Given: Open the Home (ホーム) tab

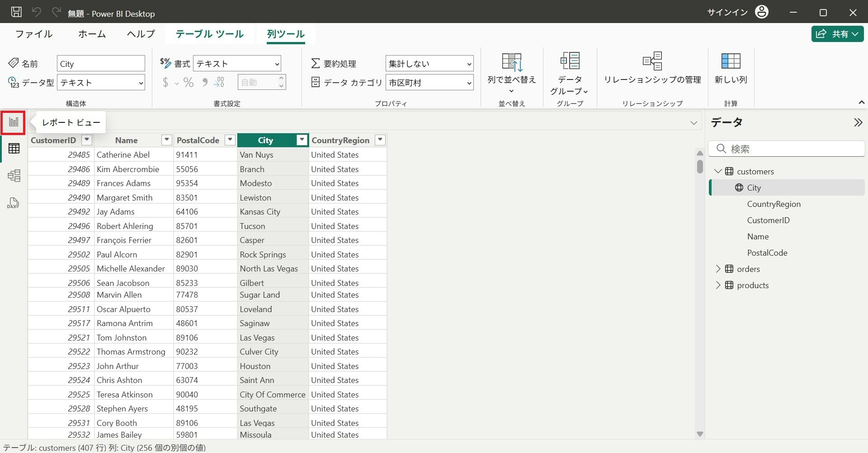Looking at the screenshot, I should (92, 34).
